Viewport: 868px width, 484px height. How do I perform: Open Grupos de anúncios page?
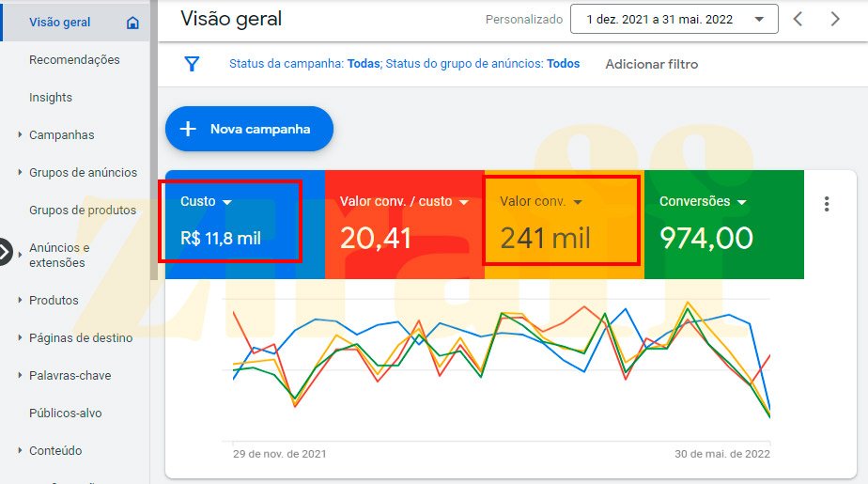tap(83, 173)
